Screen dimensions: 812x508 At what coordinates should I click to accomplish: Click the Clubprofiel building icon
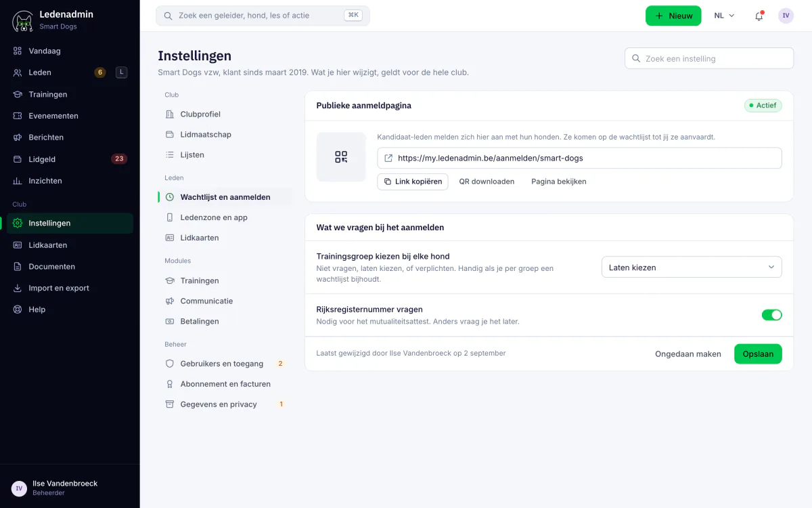[170, 114]
